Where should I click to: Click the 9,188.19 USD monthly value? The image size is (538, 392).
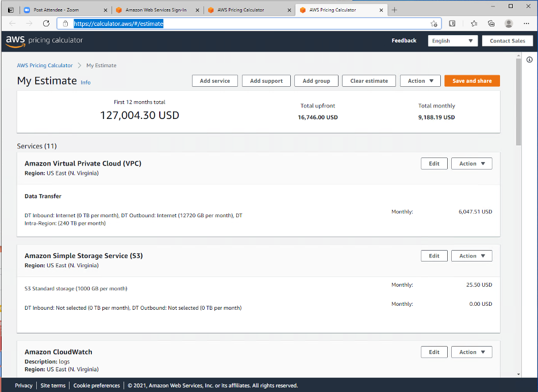coord(436,117)
